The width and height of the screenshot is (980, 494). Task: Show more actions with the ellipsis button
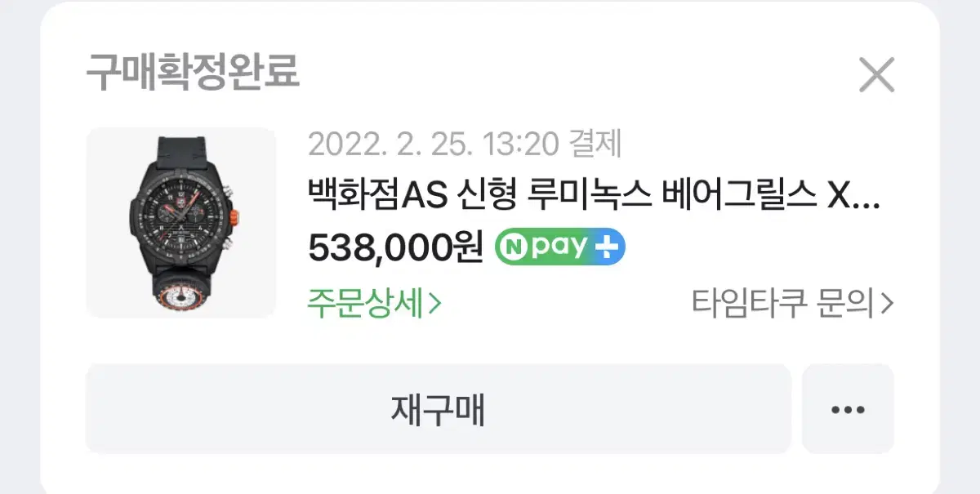848,409
